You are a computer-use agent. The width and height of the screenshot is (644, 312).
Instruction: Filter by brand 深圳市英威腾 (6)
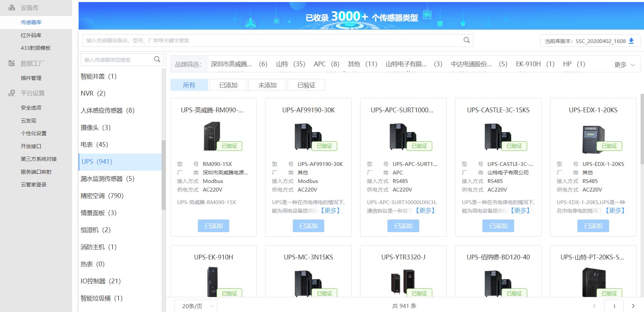(x=239, y=64)
